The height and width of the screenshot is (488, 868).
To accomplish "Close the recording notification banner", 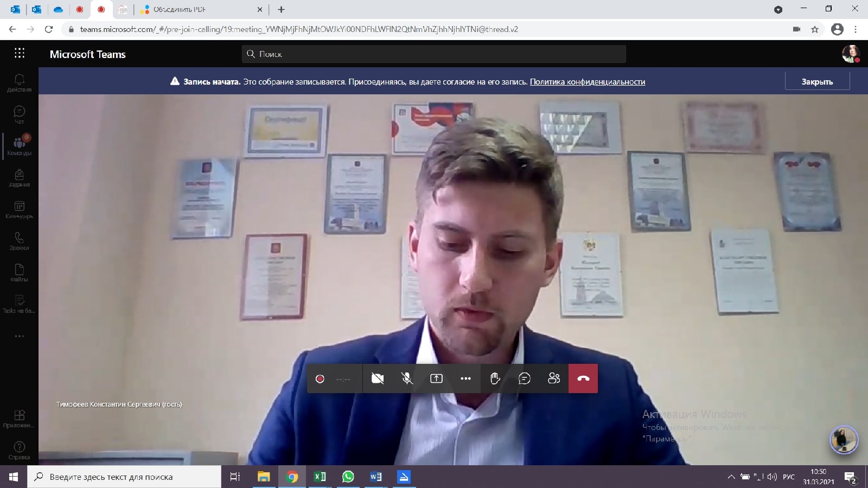I will (817, 81).
